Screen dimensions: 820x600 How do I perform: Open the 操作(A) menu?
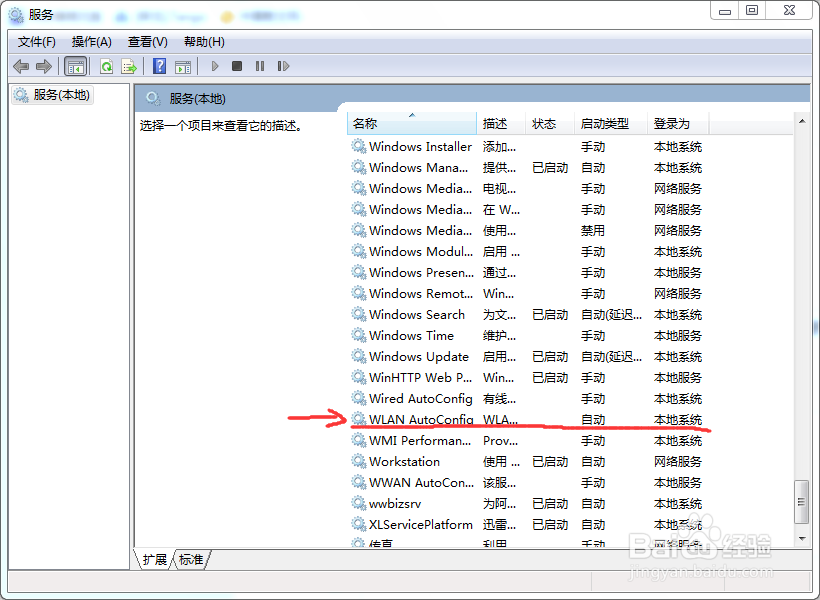coord(92,42)
